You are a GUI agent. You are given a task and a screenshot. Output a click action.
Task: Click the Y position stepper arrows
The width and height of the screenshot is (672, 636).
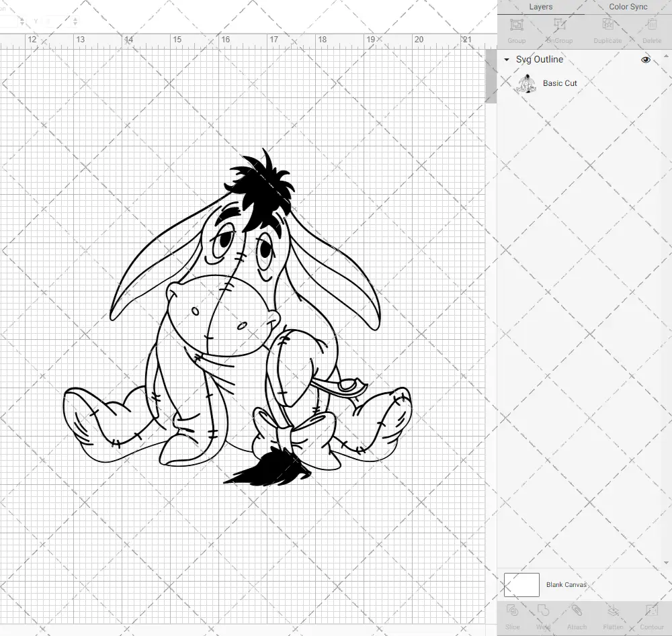pyautogui.click(x=75, y=21)
